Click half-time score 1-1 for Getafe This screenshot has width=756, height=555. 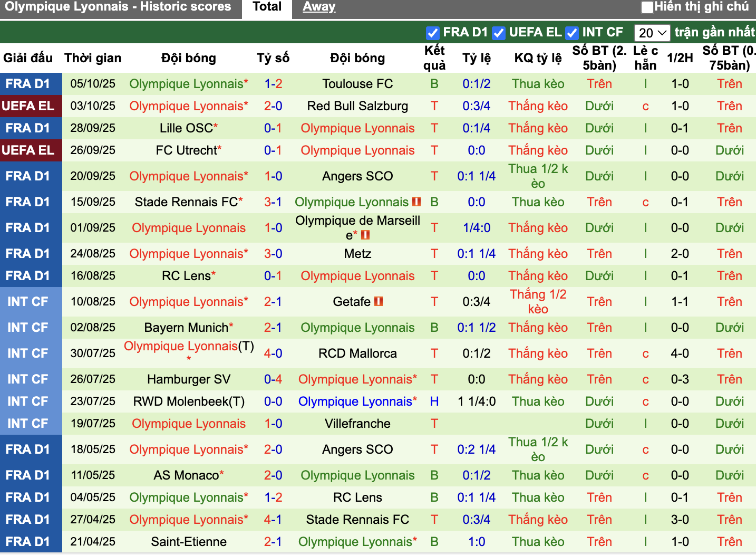click(680, 302)
